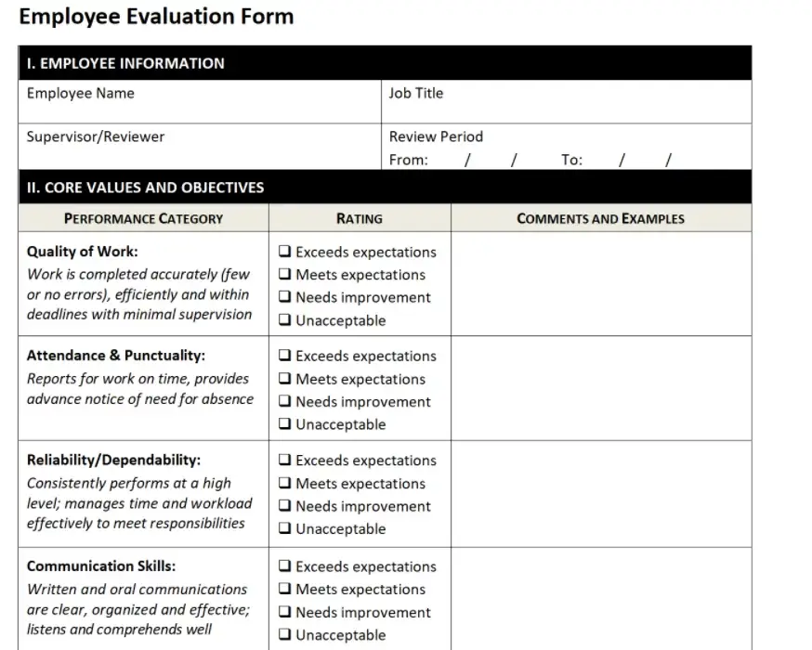Check Exceeds expectations for Communication Skills

point(285,566)
